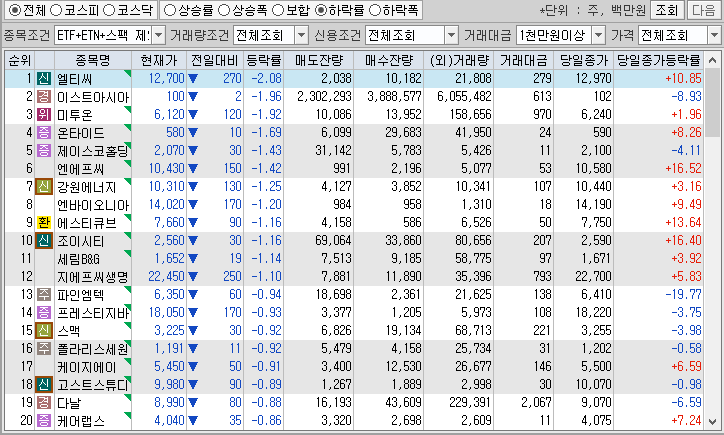Image resolution: width=724 pixels, height=435 pixels.
Task: Click scrollbar up arrow at table top
Action: click(x=712, y=60)
